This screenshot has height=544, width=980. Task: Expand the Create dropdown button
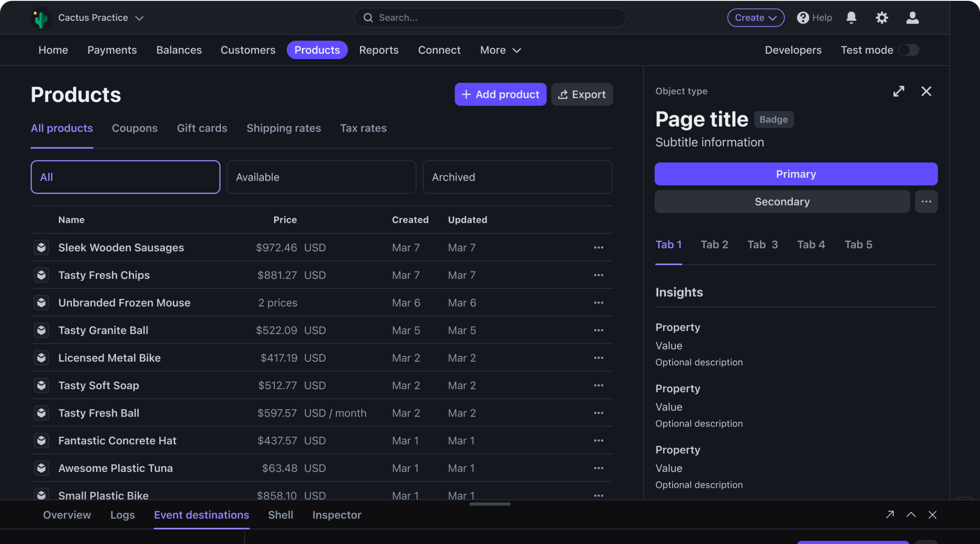(x=755, y=17)
